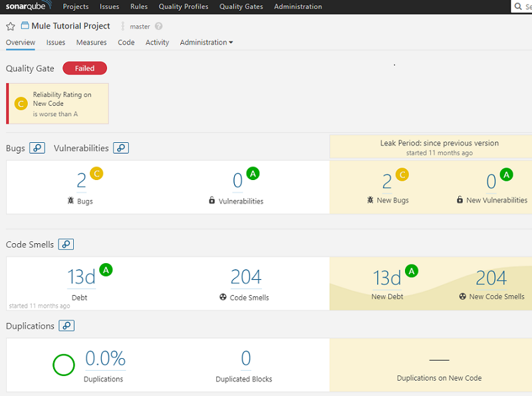Click the green duplications circle indicator
532x396 pixels.
tap(64, 365)
